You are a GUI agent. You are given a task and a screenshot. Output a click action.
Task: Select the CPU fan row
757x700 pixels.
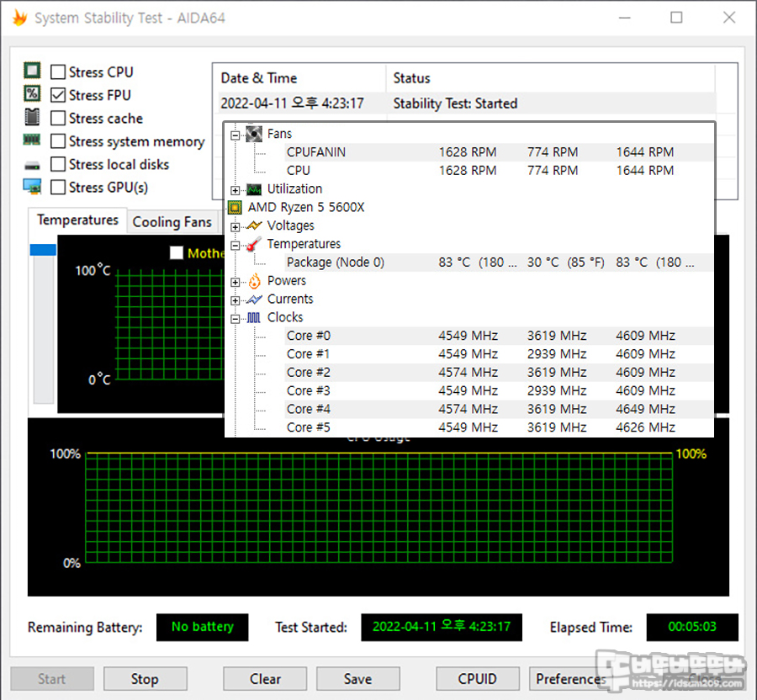coord(499,171)
